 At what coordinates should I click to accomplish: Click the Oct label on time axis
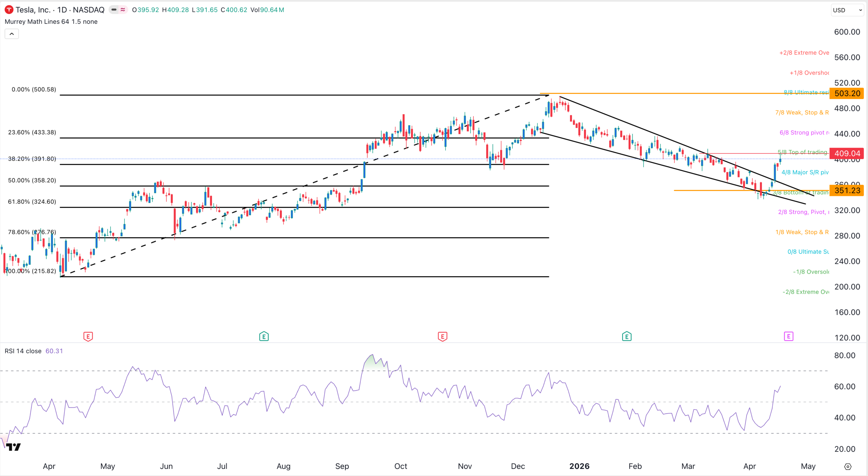coord(400,466)
